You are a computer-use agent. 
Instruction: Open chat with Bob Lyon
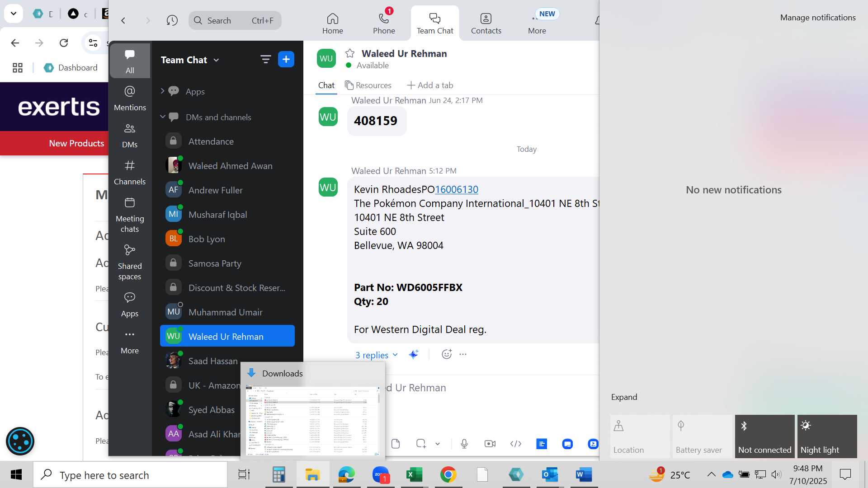pyautogui.click(x=227, y=239)
